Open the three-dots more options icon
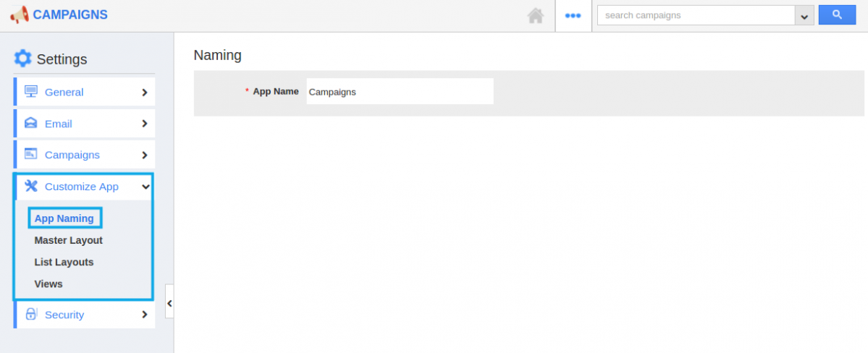 (573, 15)
